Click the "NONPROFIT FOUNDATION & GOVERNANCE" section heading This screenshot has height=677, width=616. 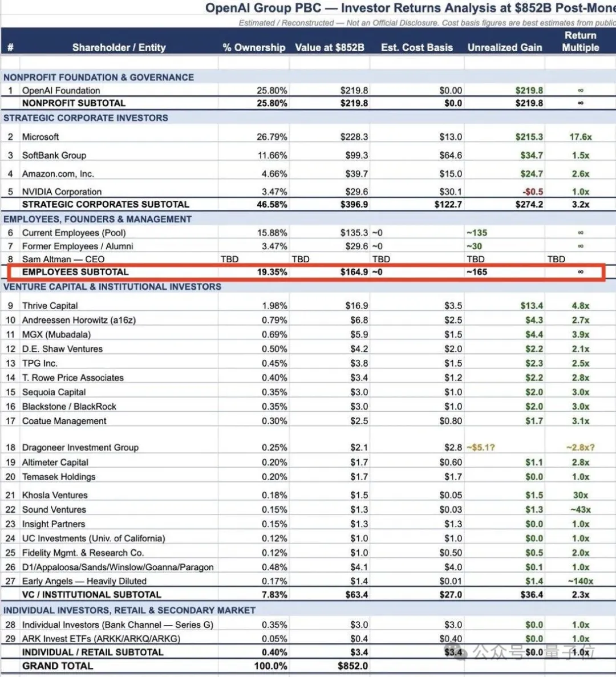99,78
